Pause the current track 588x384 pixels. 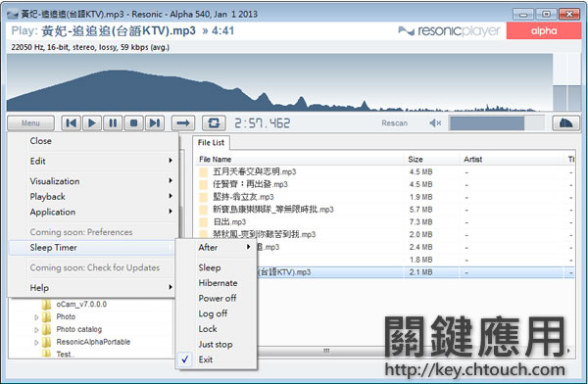113,123
